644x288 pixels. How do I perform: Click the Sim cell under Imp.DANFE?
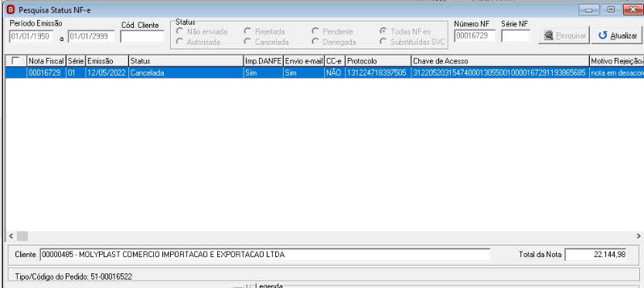pyautogui.click(x=264, y=73)
